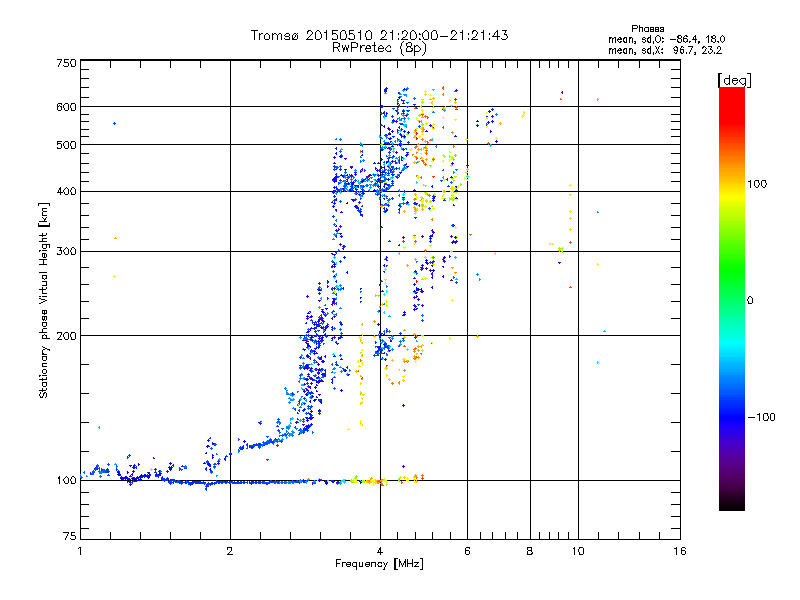Click the 'mean, sd,O: -86.4, 18.0' line
This screenshot has width=800, height=600.
pos(666,39)
